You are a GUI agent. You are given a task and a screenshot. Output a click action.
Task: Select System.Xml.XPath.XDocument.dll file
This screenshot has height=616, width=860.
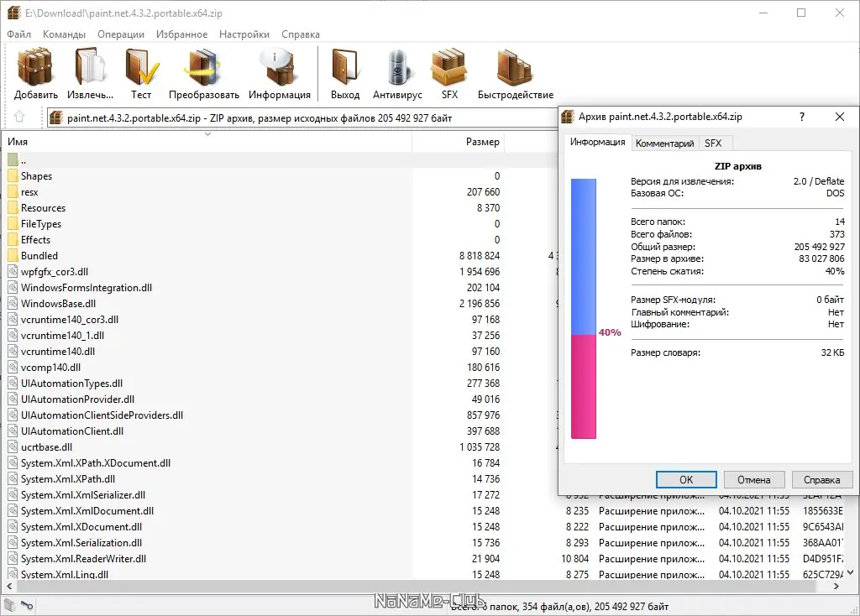(96, 462)
